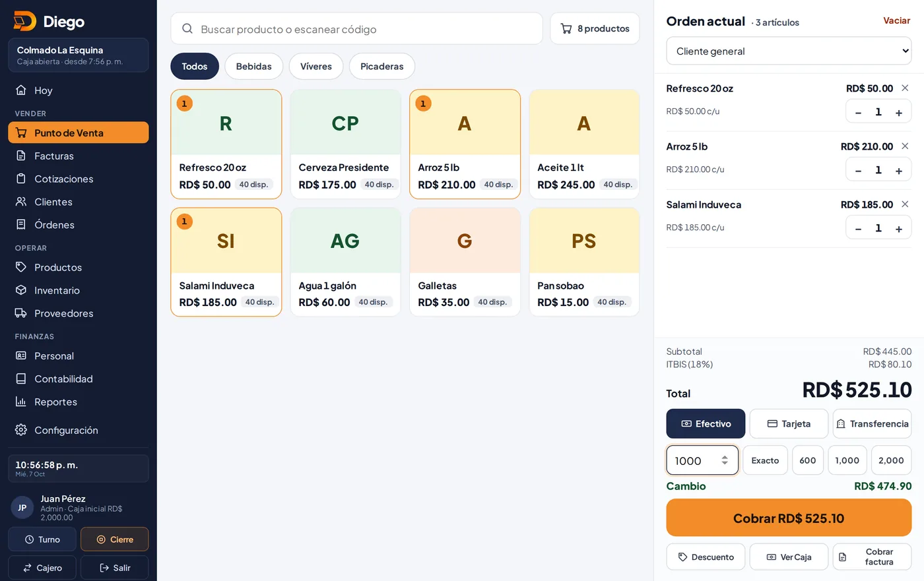
Task: Click the Proveedores truck icon
Action: coord(21,313)
